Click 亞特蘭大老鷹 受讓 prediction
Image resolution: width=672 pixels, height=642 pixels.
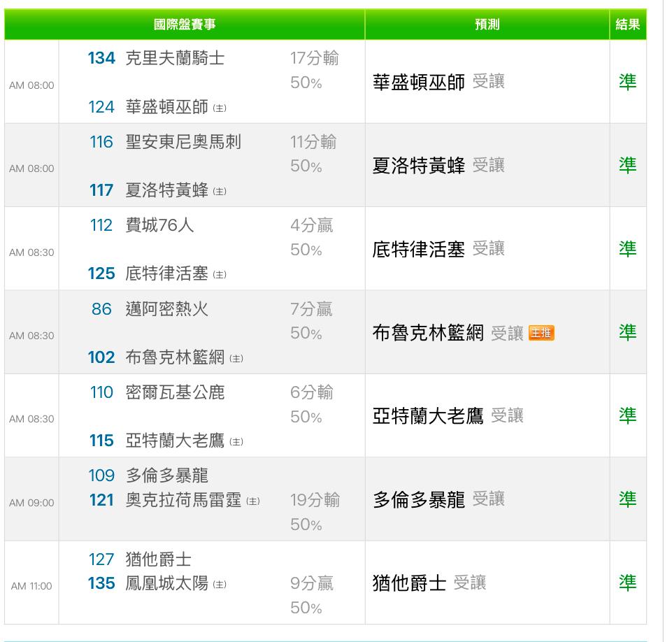(448, 415)
